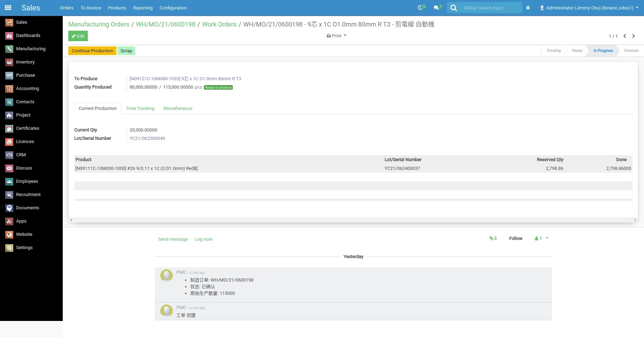Switch to the Time Tracking tab

point(140,108)
